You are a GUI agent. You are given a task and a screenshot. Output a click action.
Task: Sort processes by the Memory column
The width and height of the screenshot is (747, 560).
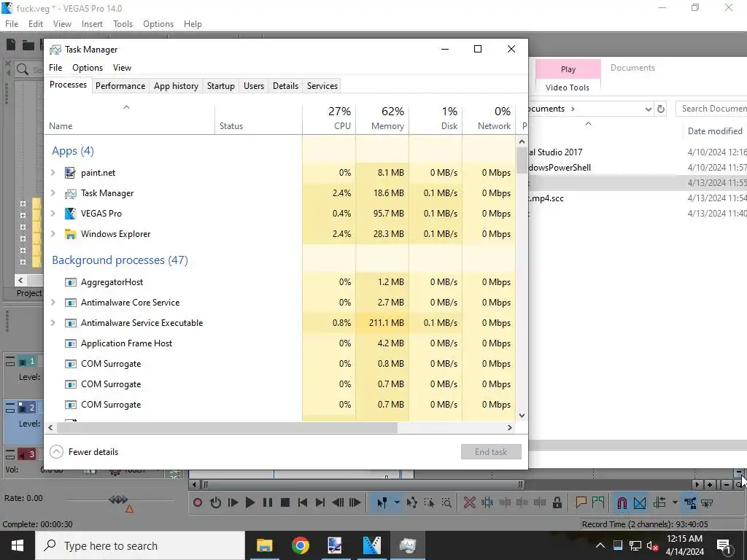point(382,118)
